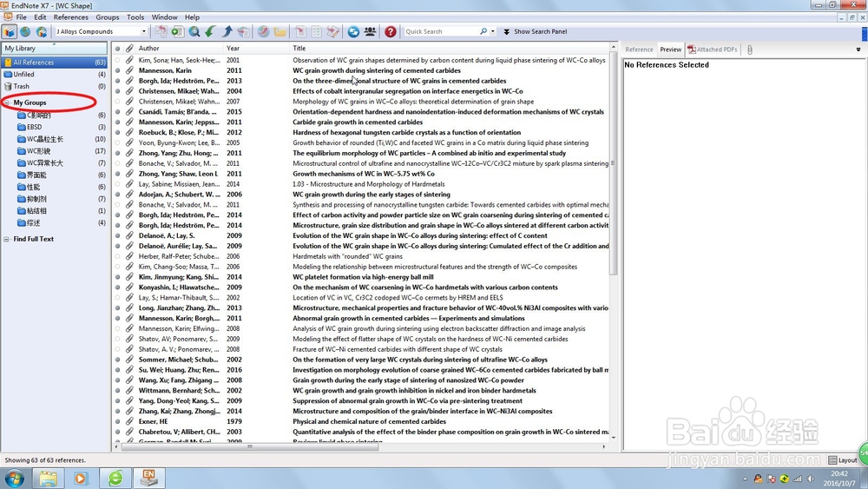The image size is (868, 489).
Task: Click the Open File folder icon
Action: pyautogui.click(x=280, y=31)
